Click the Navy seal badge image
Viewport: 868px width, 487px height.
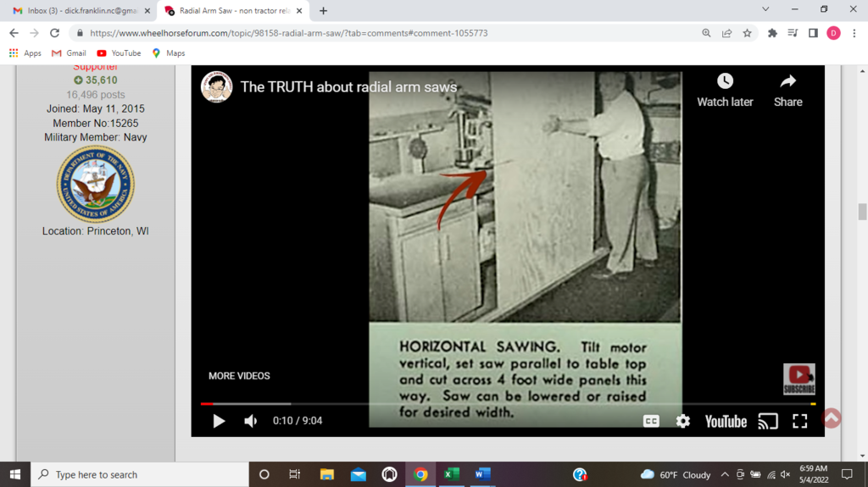point(95,185)
